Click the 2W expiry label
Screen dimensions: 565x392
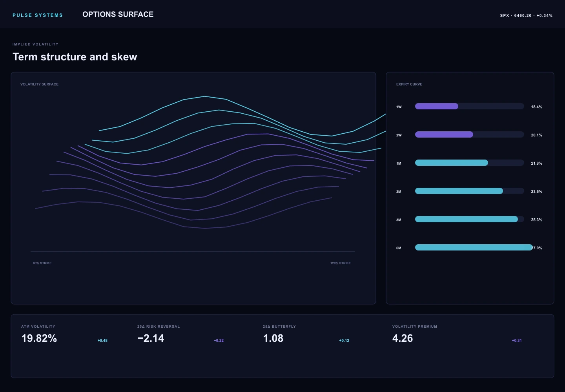(x=399, y=135)
